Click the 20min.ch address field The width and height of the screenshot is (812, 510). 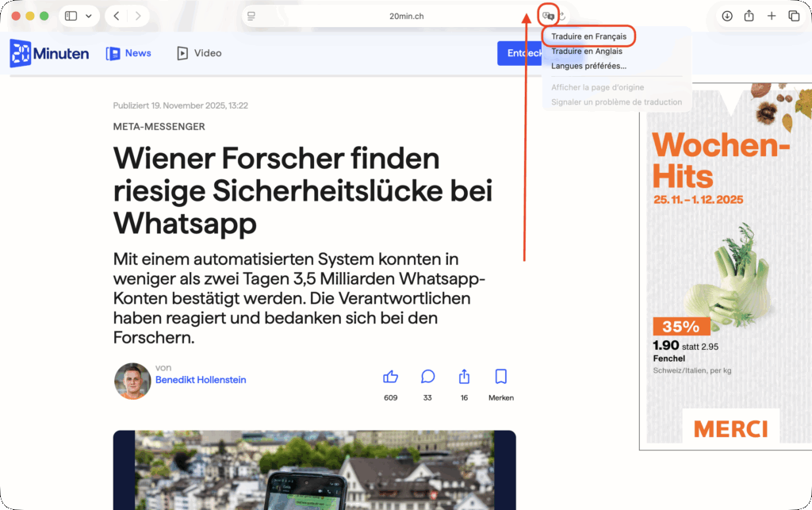(406, 16)
